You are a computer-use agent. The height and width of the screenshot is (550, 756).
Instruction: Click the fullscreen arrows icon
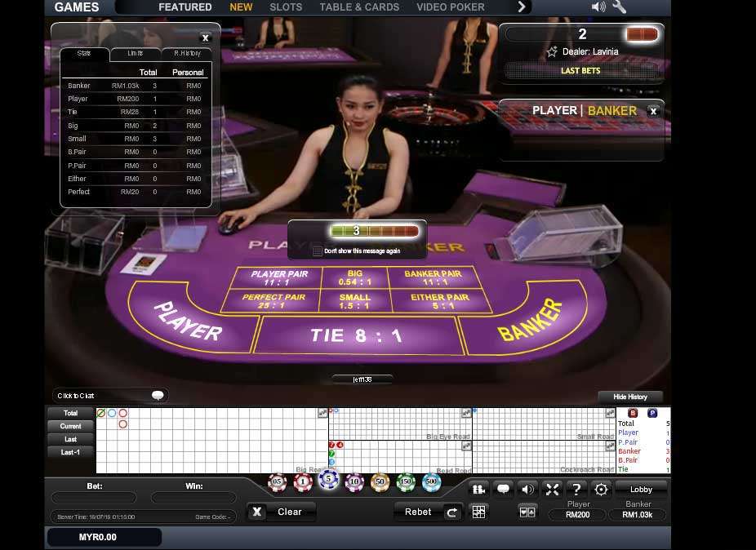click(x=552, y=490)
